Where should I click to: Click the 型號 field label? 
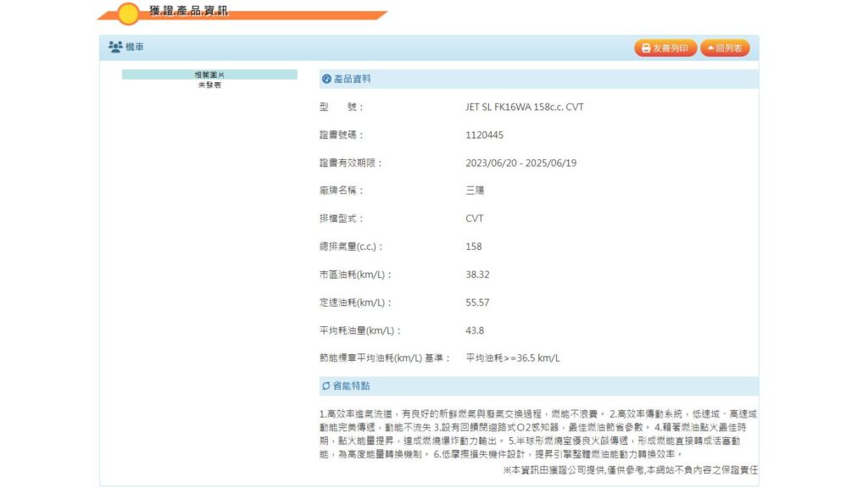point(341,108)
